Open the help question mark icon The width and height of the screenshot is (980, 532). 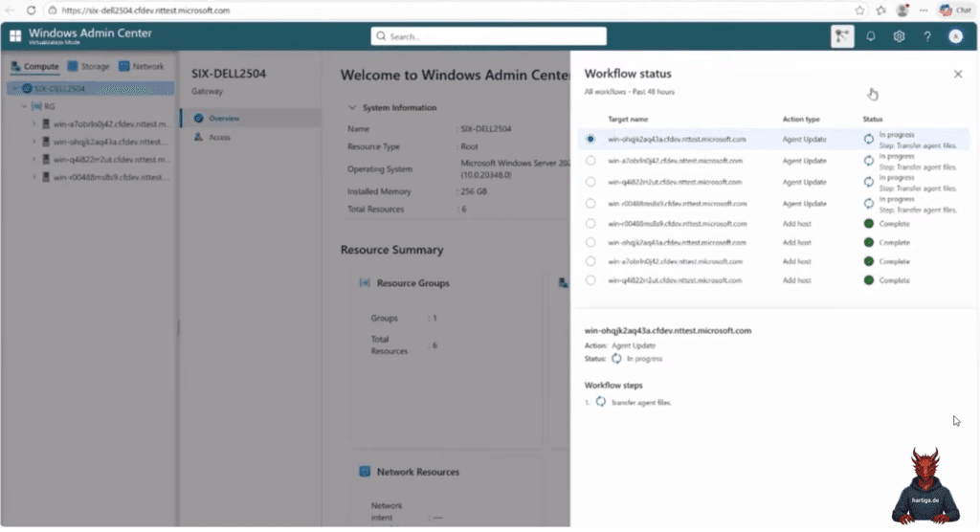(927, 36)
